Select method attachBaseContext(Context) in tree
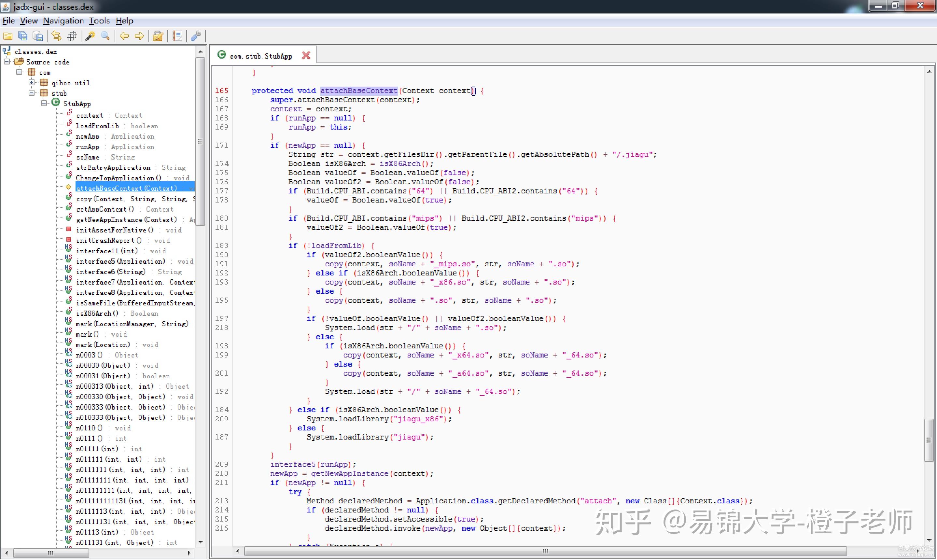 coord(135,188)
